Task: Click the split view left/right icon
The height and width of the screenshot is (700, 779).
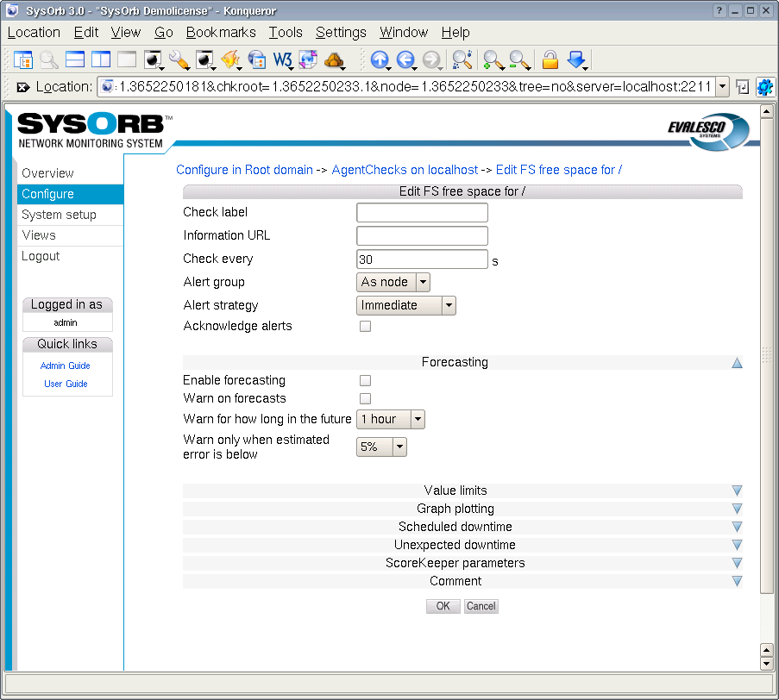Action: pyautogui.click(x=101, y=59)
